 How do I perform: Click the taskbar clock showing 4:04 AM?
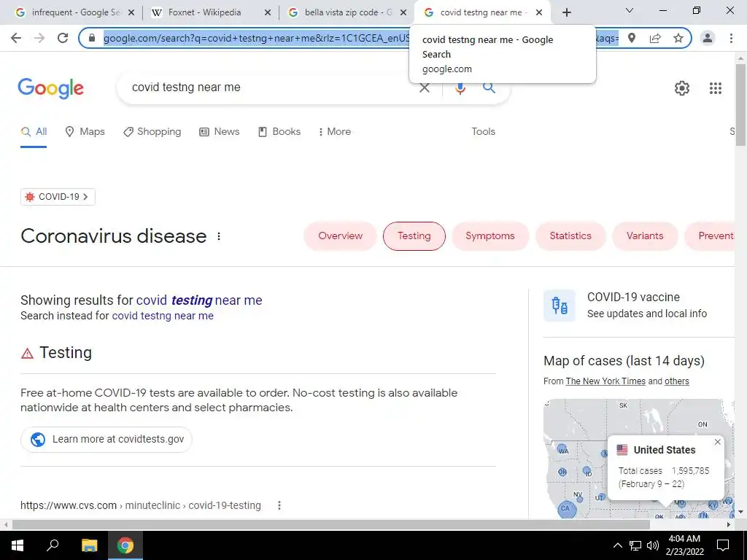684,545
